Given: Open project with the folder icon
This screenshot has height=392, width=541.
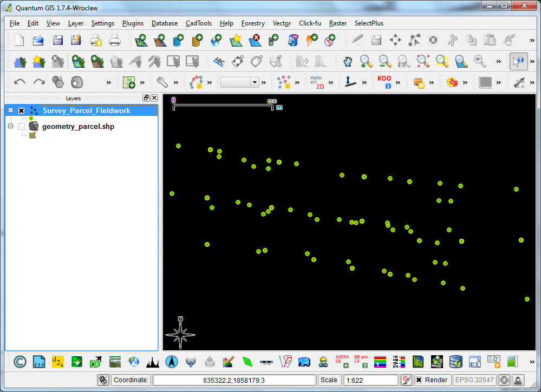Looking at the screenshot, I should pos(38,41).
